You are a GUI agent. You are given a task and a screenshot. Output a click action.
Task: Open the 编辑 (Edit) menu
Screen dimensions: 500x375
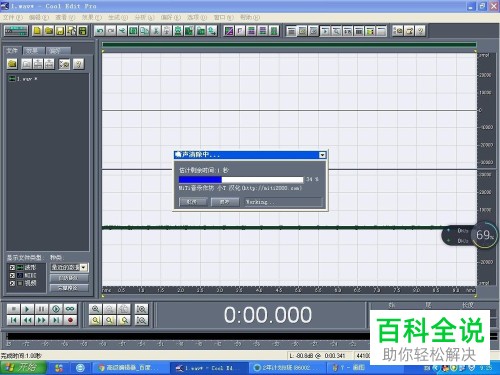tap(39, 17)
